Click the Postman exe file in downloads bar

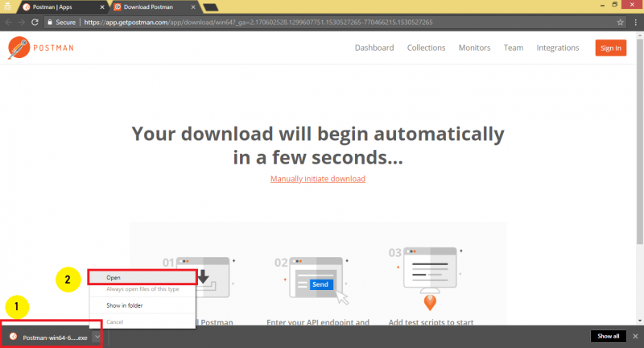coord(50,338)
